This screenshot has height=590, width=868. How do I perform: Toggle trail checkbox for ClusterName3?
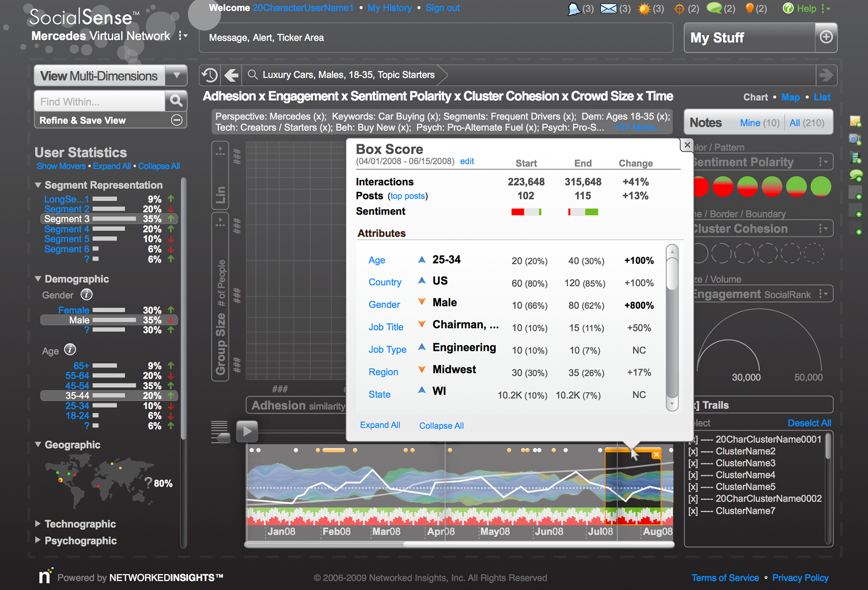(x=693, y=463)
